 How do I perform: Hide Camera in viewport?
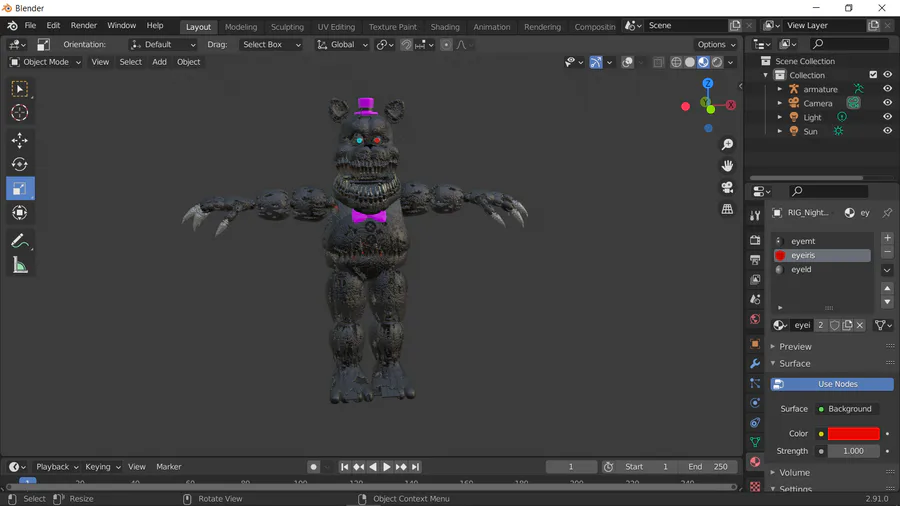[x=887, y=103]
